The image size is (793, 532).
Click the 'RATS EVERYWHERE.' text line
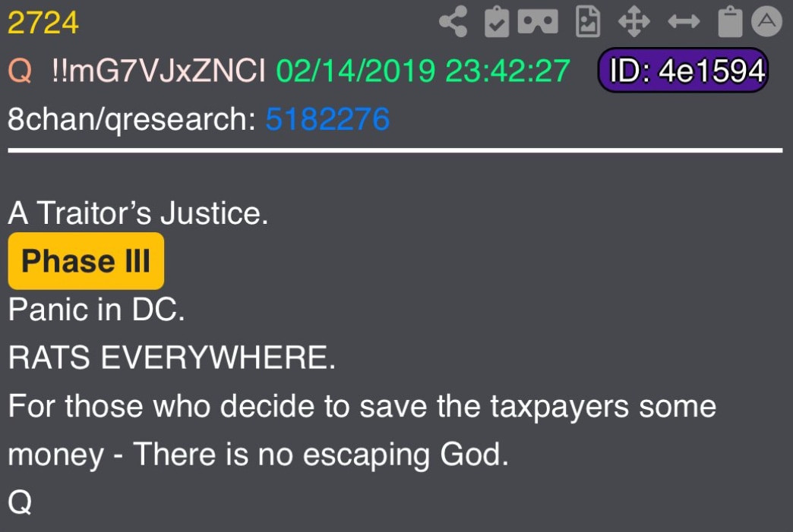coord(172,357)
